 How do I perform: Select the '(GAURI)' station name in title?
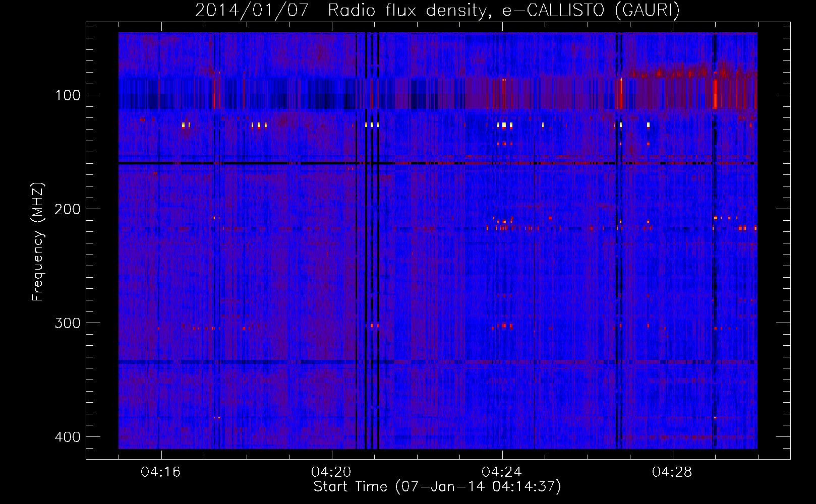click(x=647, y=10)
